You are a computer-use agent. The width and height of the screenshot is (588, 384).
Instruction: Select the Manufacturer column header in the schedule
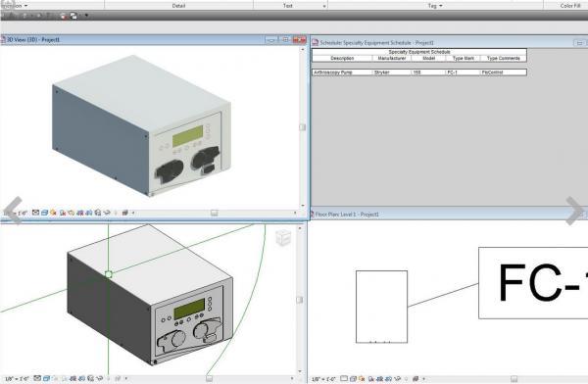391,58
